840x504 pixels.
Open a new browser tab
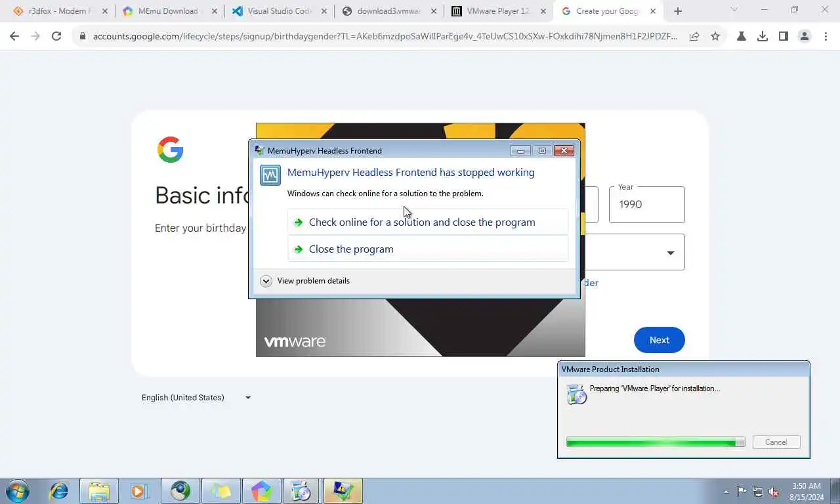coord(678,11)
